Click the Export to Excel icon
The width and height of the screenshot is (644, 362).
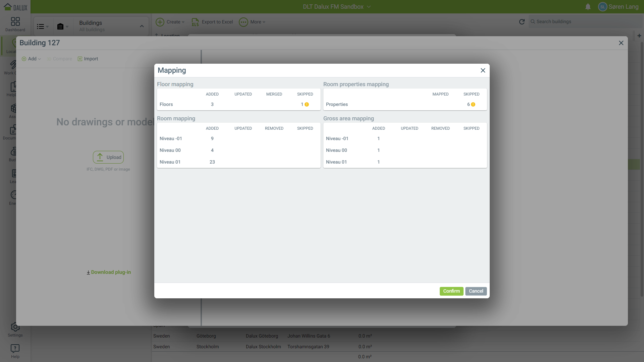[x=195, y=22]
